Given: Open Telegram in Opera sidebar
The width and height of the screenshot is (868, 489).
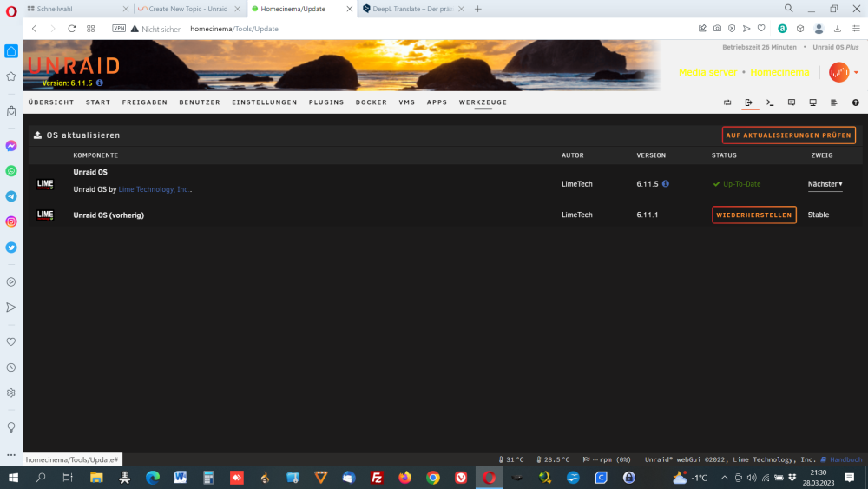Looking at the screenshot, I should tap(11, 196).
